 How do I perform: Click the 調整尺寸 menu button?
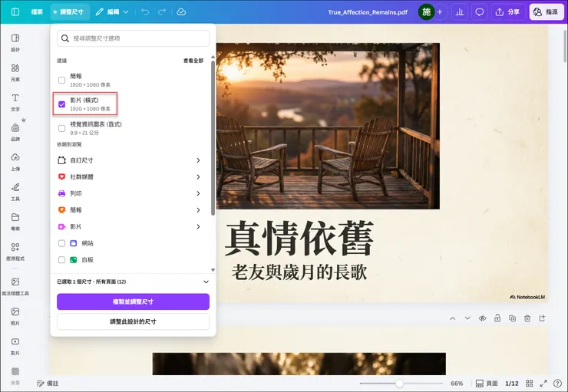[x=68, y=12]
